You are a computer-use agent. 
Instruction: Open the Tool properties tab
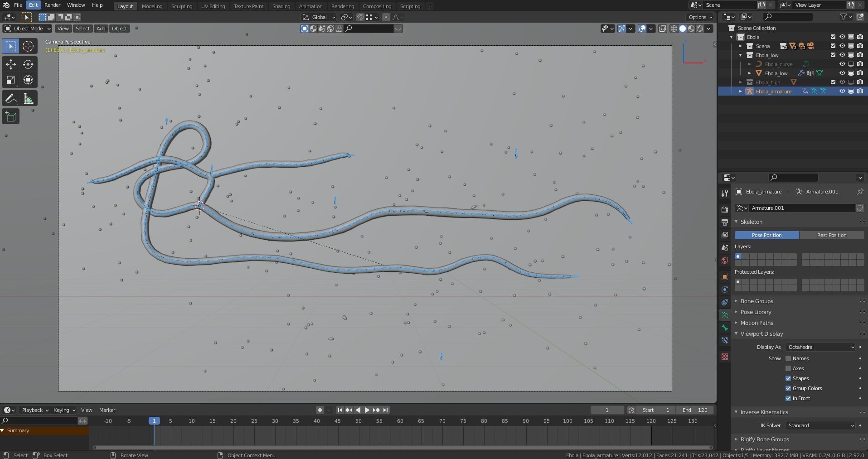click(x=725, y=194)
